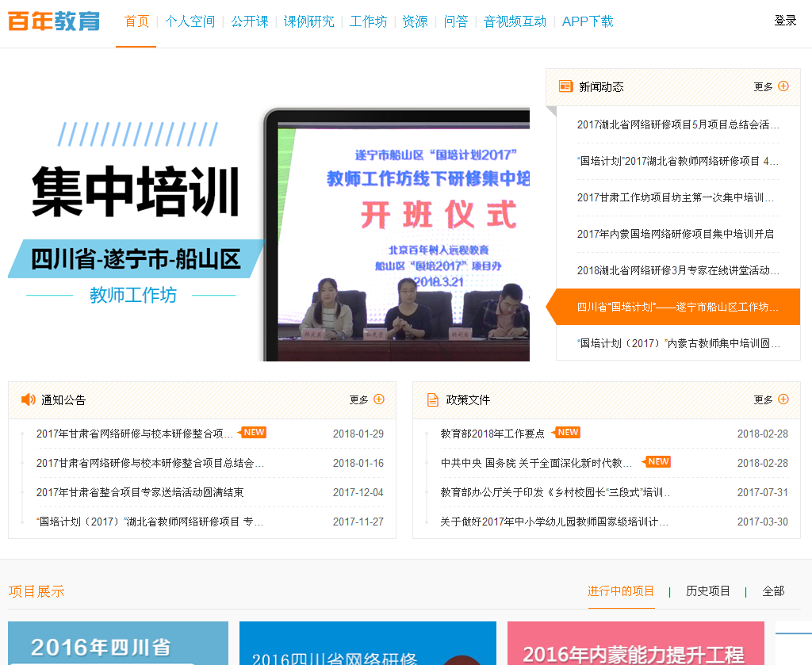Screen dimensions: 812x665
Task: Switch to the 历史项目 tab
Action: pyautogui.click(x=708, y=591)
